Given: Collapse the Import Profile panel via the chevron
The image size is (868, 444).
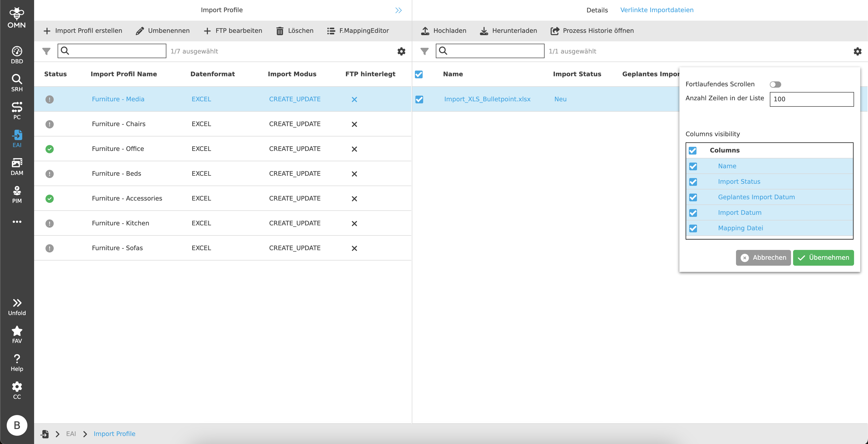Looking at the screenshot, I should pyautogui.click(x=398, y=10).
